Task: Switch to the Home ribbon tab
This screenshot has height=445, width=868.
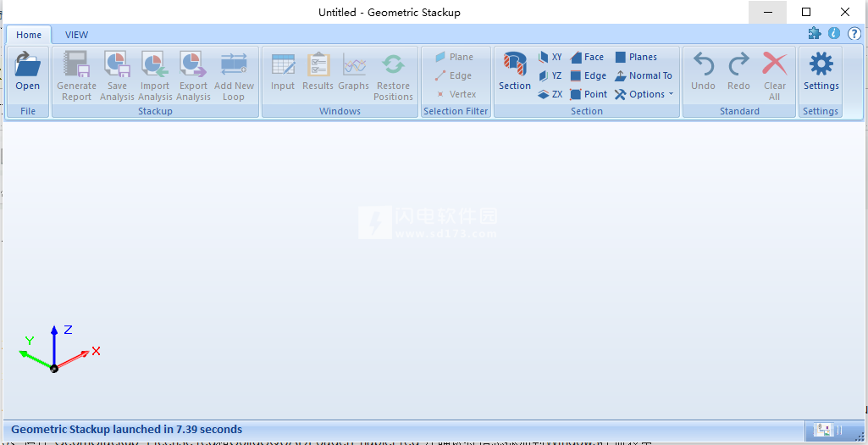Action: tap(29, 35)
